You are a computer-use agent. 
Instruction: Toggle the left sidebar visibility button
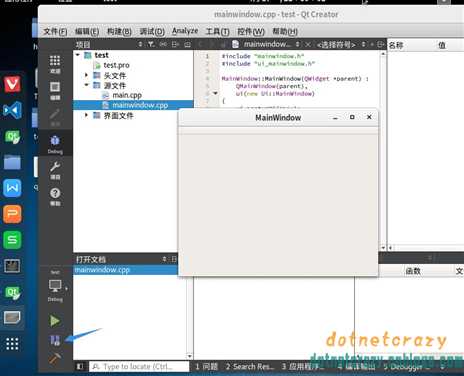point(80,366)
